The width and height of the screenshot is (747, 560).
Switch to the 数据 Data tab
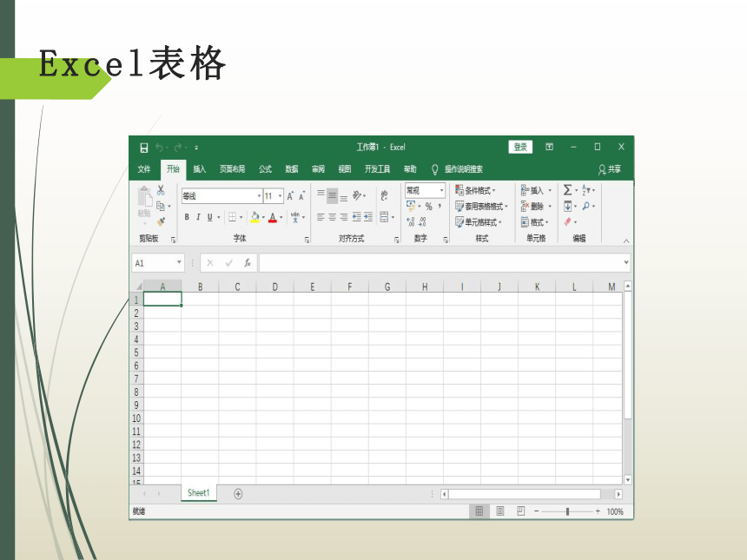[292, 169]
